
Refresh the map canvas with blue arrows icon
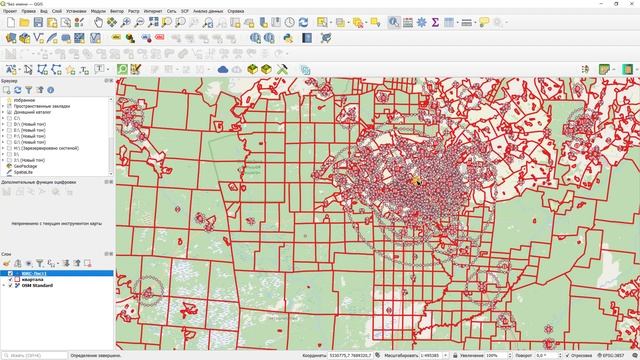[303, 22]
